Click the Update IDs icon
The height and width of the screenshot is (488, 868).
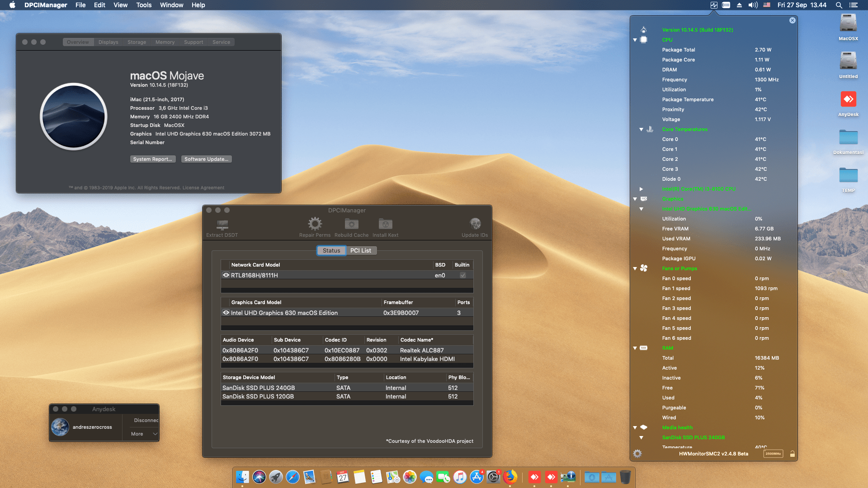click(475, 224)
